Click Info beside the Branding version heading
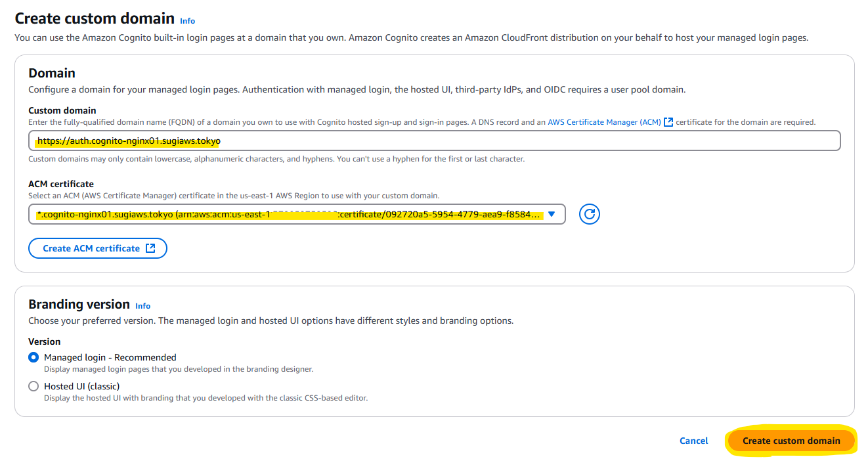The height and width of the screenshot is (461, 868). point(142,306)
